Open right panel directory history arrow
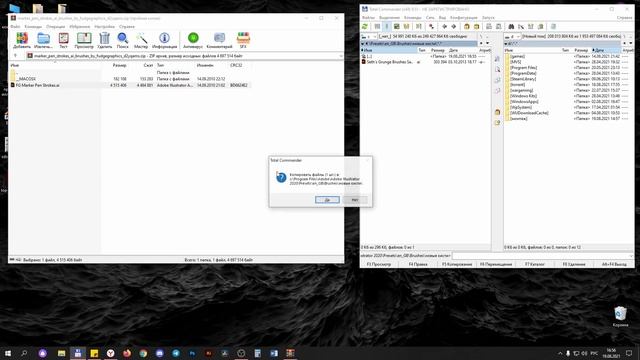This screenshot has width=640, height=360. coord(631,43)
